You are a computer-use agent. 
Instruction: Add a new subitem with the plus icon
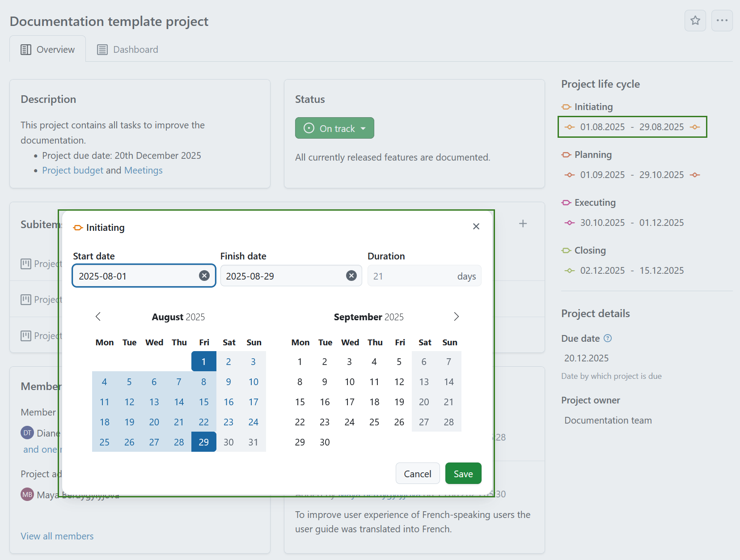coord(523,223)
